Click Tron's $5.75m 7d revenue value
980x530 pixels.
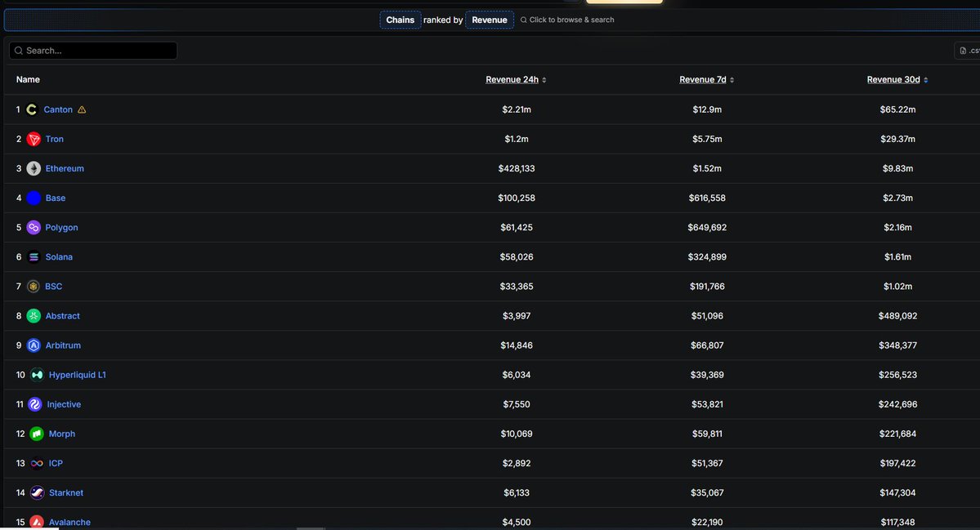tap(707, 139)
